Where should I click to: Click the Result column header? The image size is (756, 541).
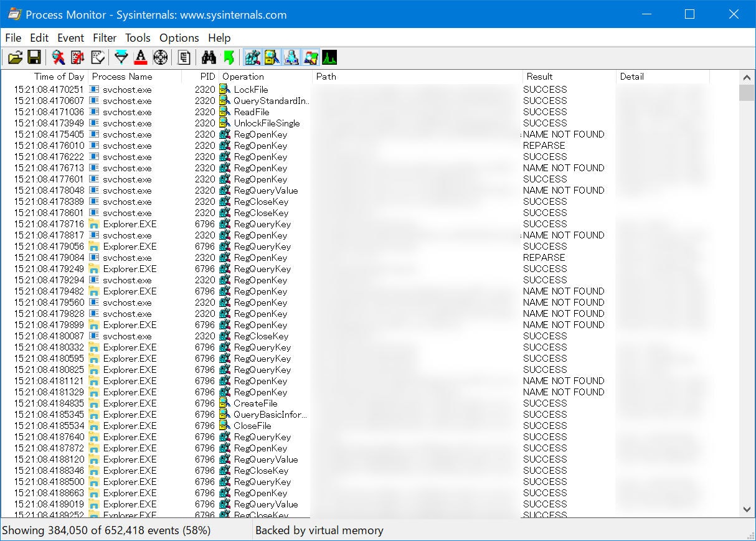[x=570, y=77]
